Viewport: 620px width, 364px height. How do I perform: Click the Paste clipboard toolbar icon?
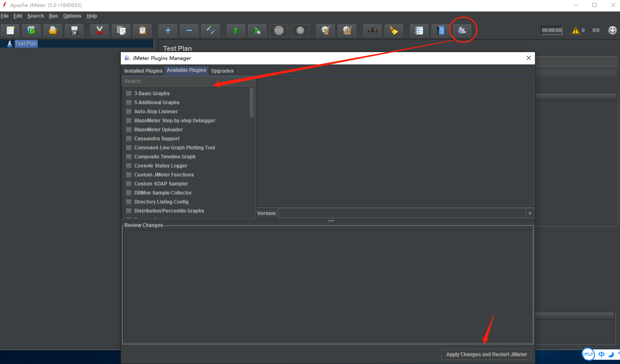(x=143, y=30)
